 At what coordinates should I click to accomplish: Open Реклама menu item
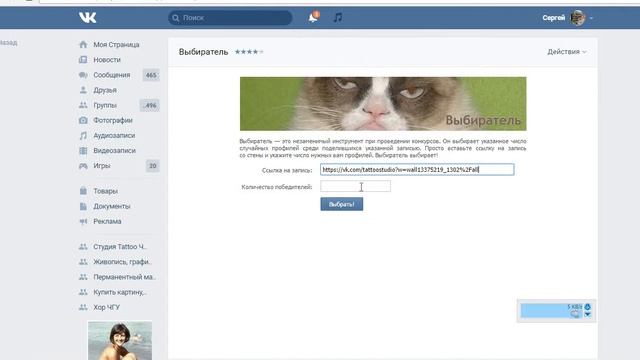[107, 221]
